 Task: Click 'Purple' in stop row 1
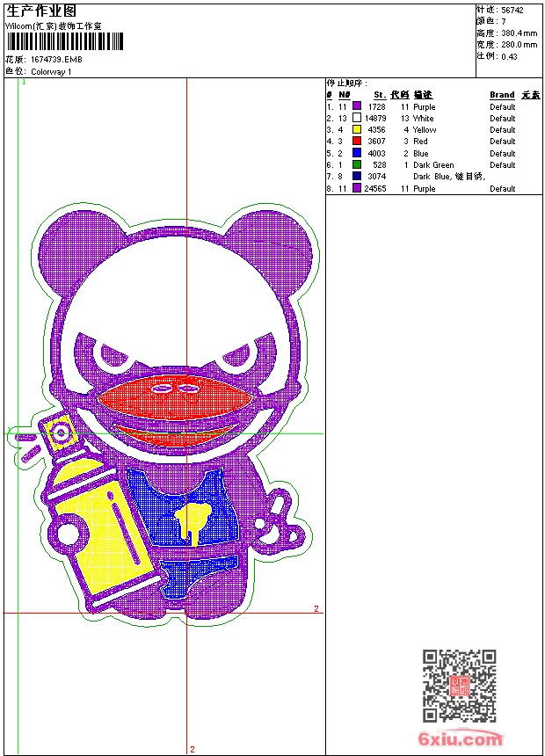[x=425, y=107]
